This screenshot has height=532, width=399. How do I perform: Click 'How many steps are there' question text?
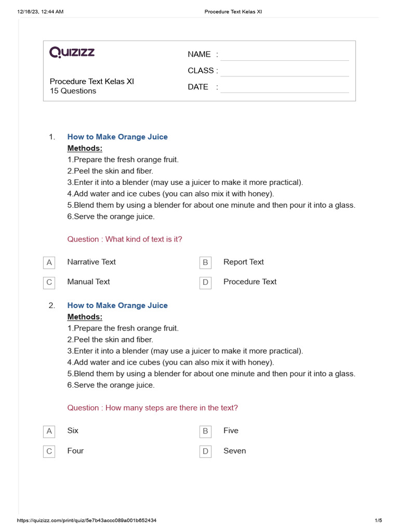click(x=152, y=408)
